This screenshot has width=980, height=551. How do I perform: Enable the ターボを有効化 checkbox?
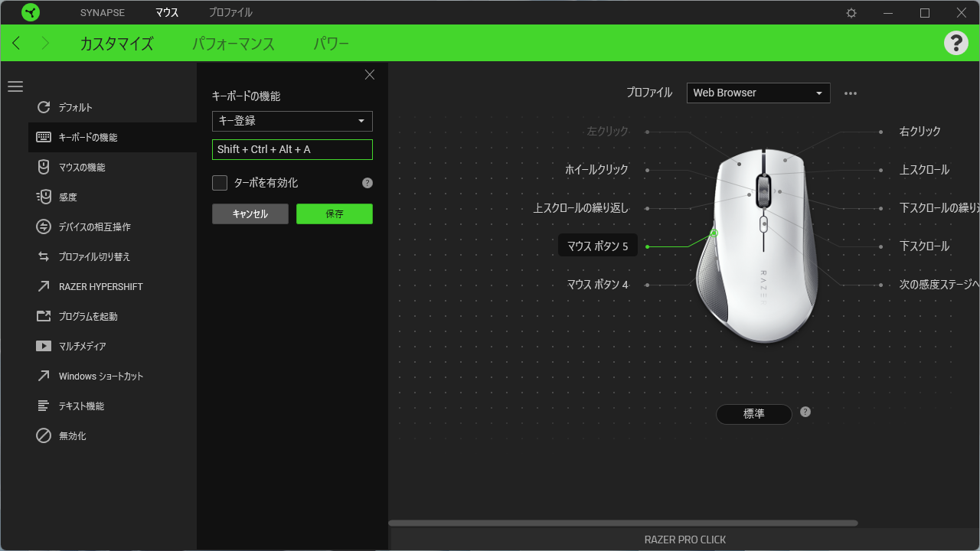point(220,183)
